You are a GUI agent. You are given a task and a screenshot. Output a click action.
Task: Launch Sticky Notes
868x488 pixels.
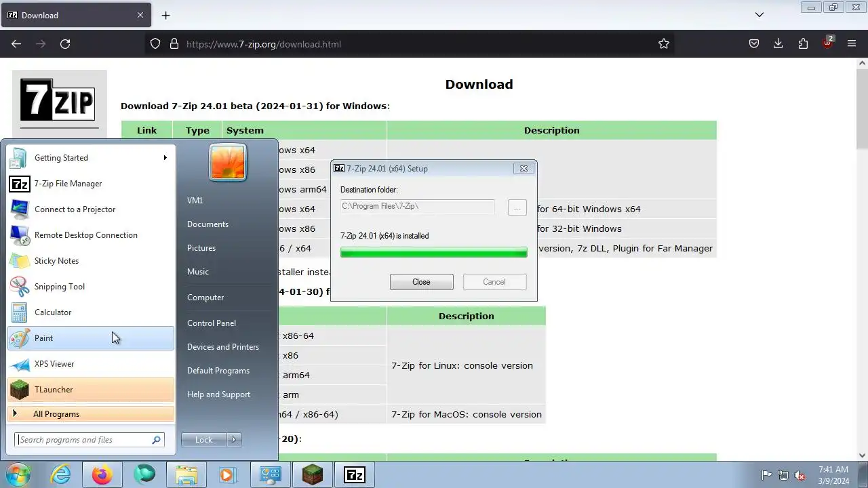click(x=90, y=261)
